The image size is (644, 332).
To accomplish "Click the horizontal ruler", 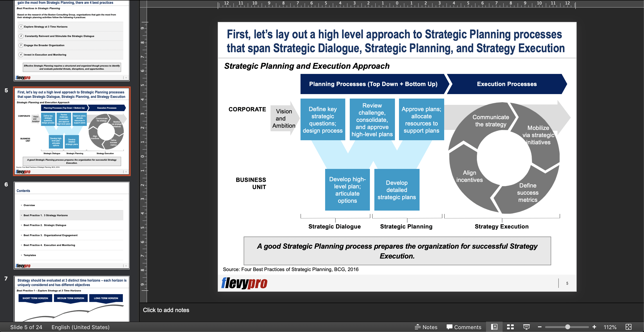I will tap(397, 4).
